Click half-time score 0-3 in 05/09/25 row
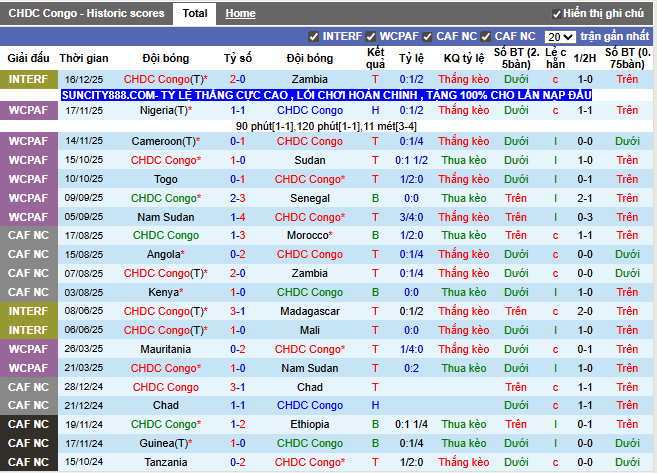 585,217
